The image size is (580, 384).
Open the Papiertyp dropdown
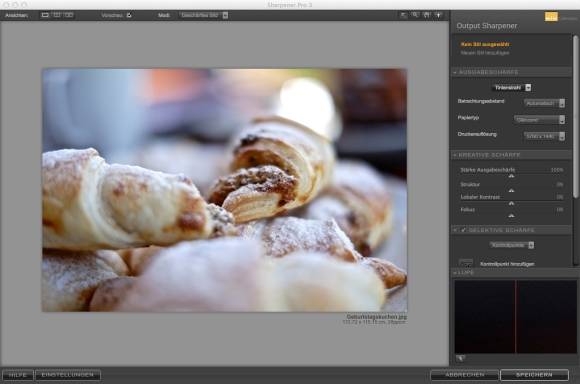click(x=540, y=119)
